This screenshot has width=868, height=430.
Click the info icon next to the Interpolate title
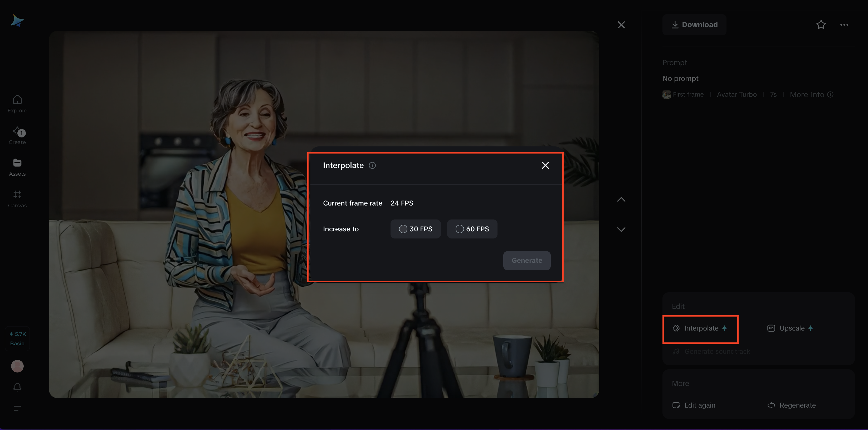(372, 165)
